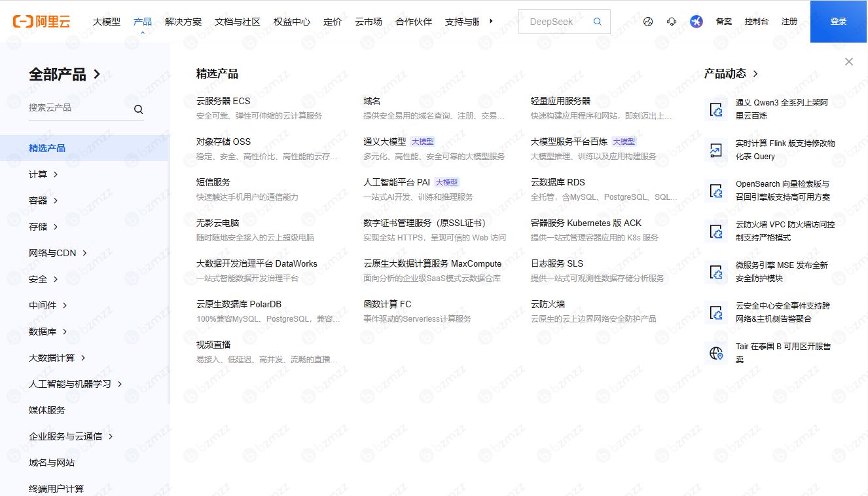This screenshot has height=496, width=868.
Task: Open the 产品 top menu
Action: coord(143,22)
